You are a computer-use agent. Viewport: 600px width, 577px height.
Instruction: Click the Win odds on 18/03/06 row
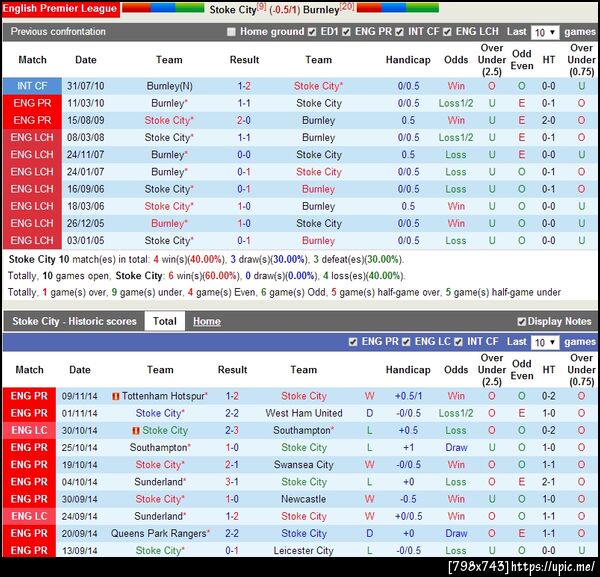click(456, 206)
